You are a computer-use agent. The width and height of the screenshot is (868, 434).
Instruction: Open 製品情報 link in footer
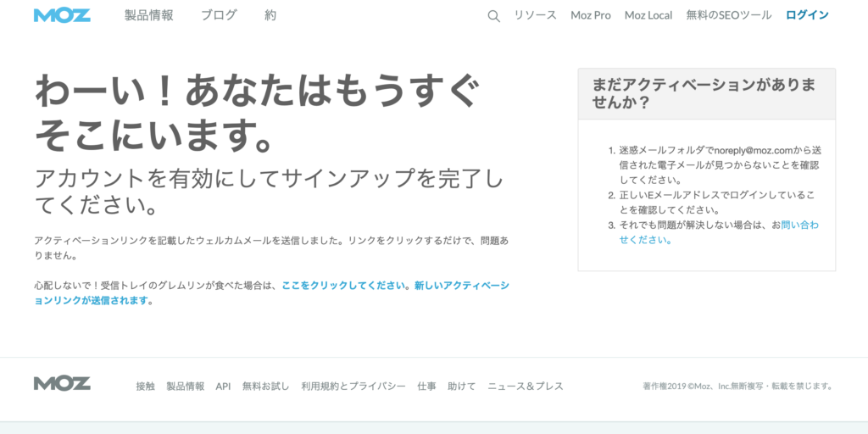(185, 387)
